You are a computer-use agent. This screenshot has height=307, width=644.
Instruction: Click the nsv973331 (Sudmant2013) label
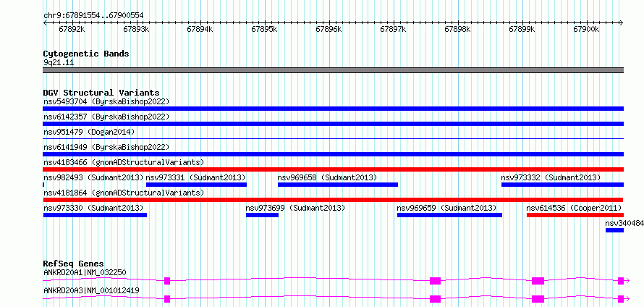tap(196, 177)
